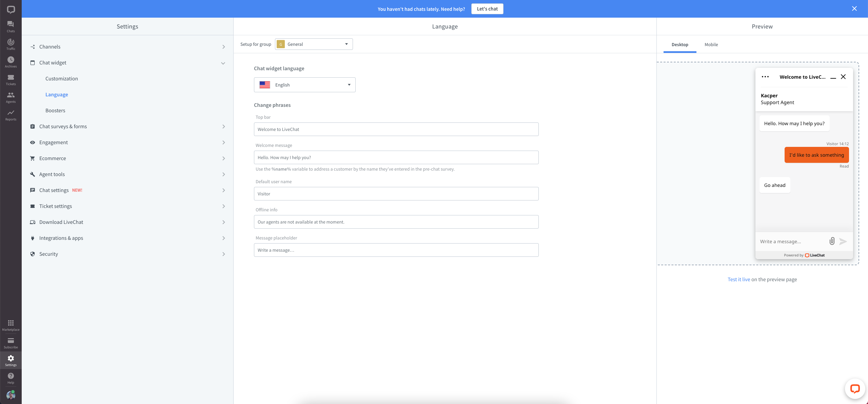This screenshot has width=868, height=404.
Task: Click the Let's chat button
Action: 487,9
